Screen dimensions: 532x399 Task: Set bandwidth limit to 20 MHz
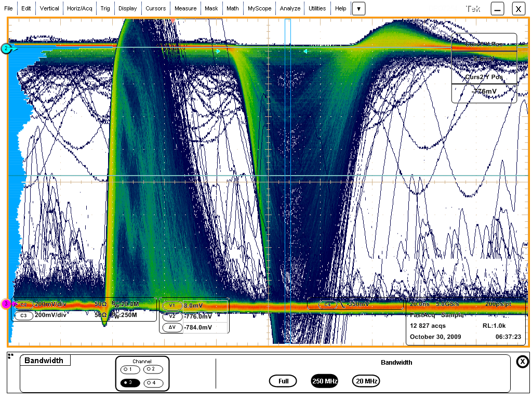point(366,381)
